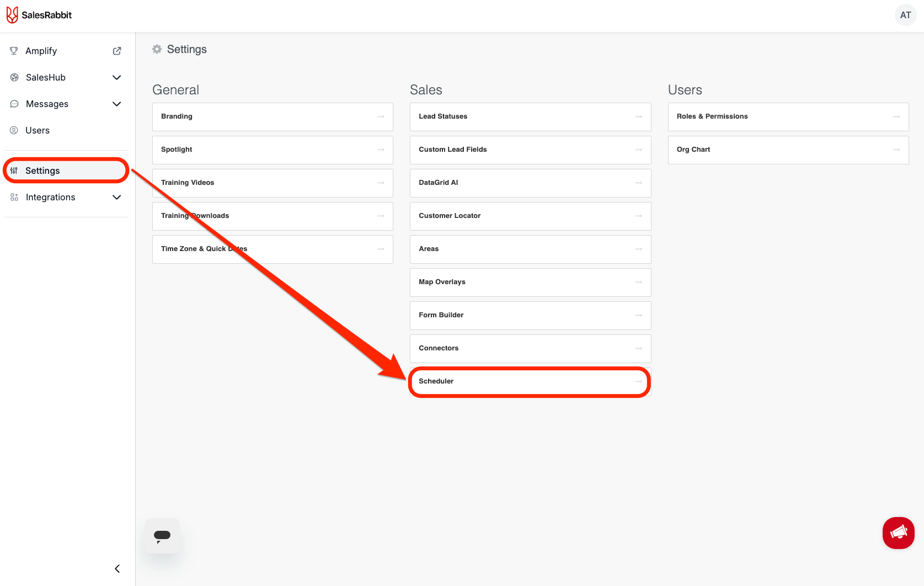Expand the Messages menu chevron
Viewport: 924px width, 586px height.
(x=117, y=104)
